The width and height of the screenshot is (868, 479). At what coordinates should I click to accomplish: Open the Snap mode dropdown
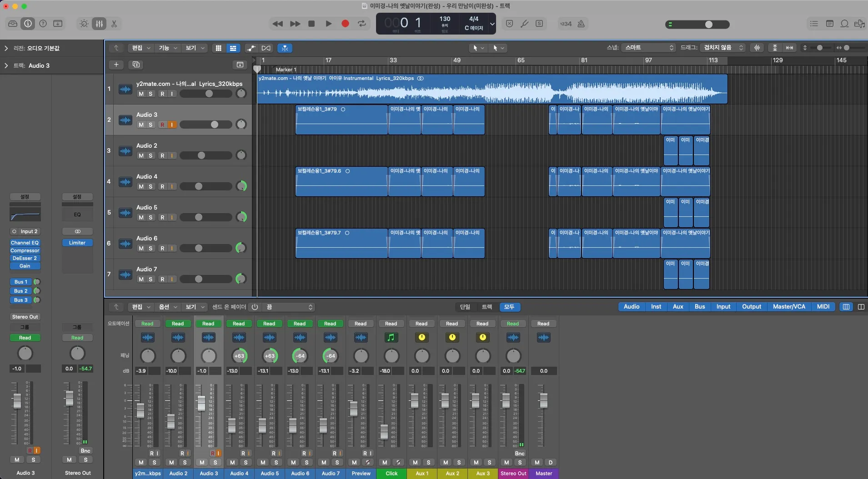[x=649, y=48]
